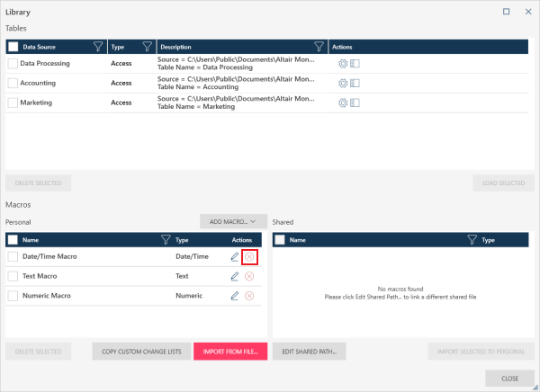The height and width of the screenshot is (392, 540).
Task: Filter shared macros by Name column
Action: tap(472, 240)
